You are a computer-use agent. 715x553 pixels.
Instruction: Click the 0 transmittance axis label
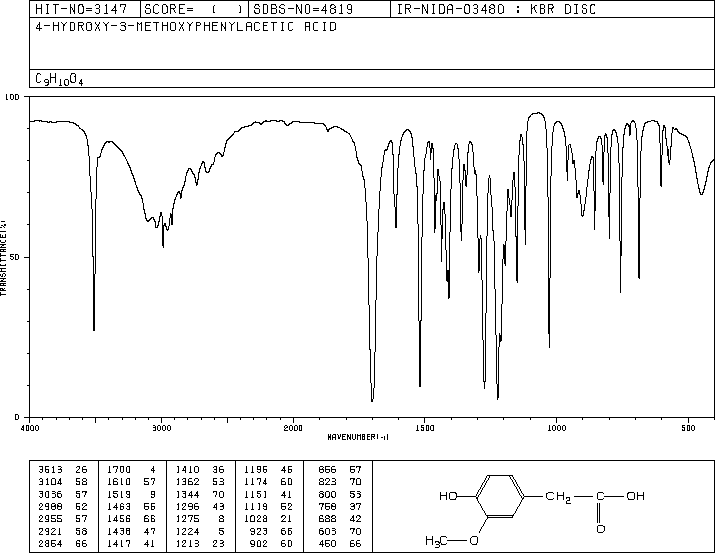(17, 417)
